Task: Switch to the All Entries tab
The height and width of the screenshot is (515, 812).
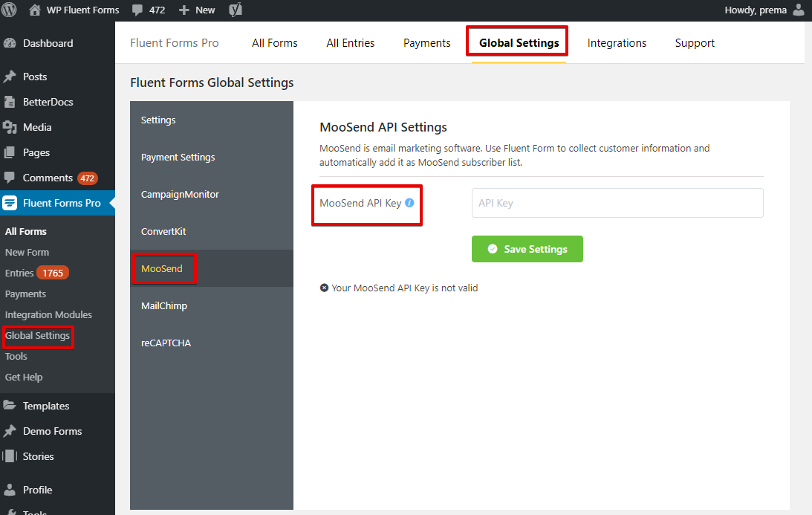Action: [350, 43]
